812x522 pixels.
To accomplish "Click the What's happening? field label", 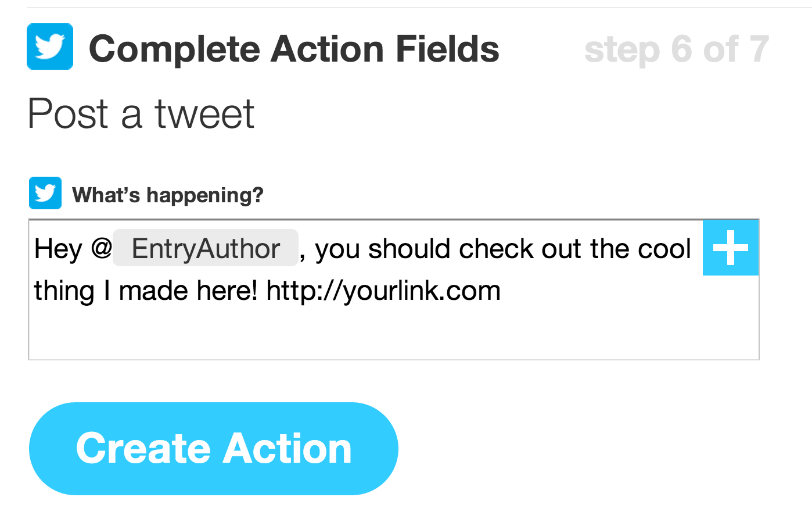I will (x=168, y=195).
